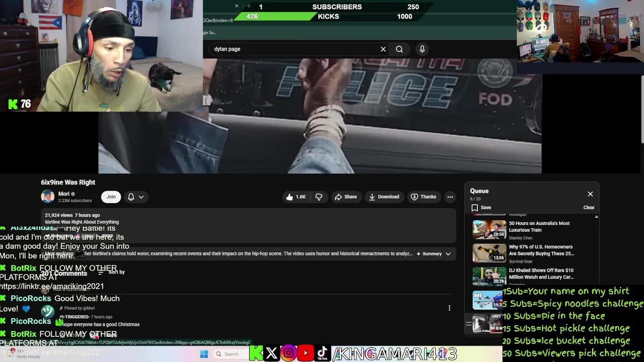This screenshot has height=362, width=644.
Task: Open the three-dot more actions menu beside Thanks
Action: (x=450, y=197)
